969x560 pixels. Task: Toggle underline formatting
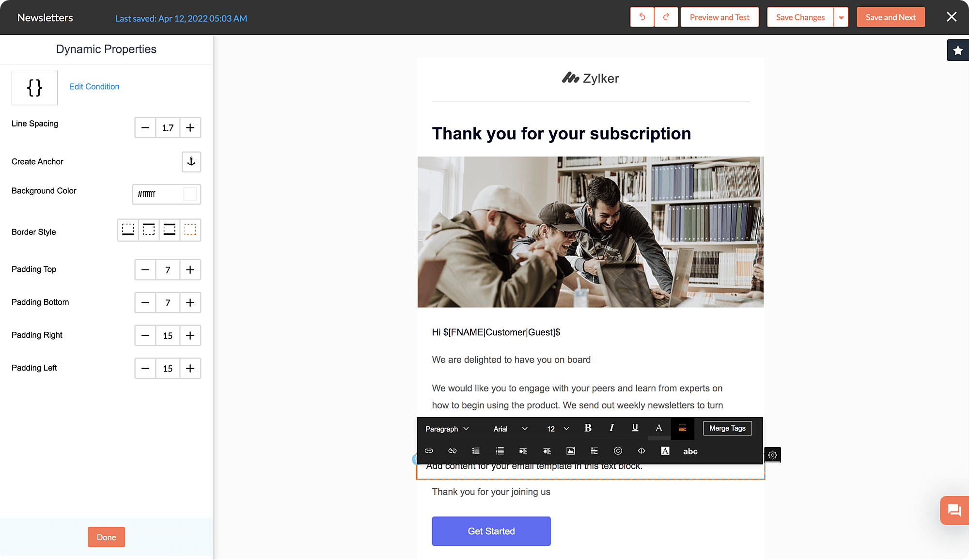(x=635, y=428)
